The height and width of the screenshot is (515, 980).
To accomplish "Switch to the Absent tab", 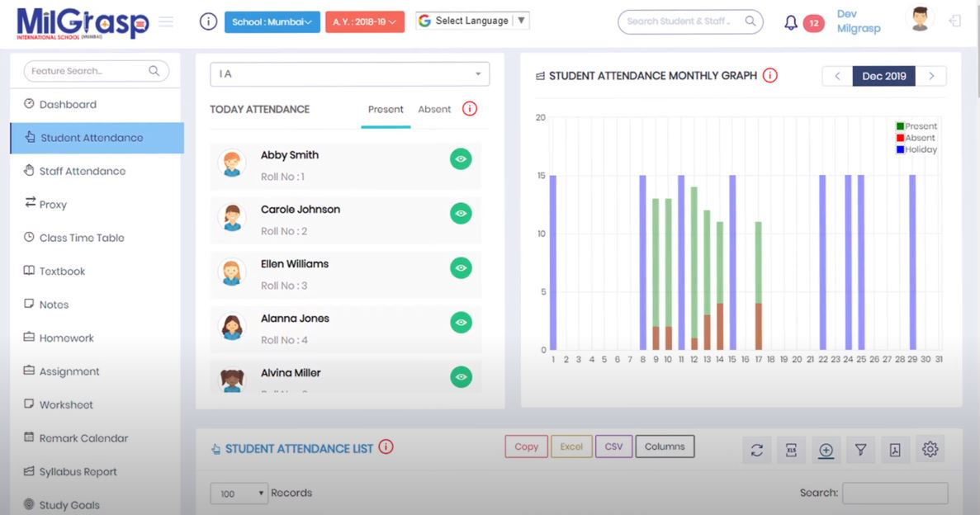I will coord(434,110).
